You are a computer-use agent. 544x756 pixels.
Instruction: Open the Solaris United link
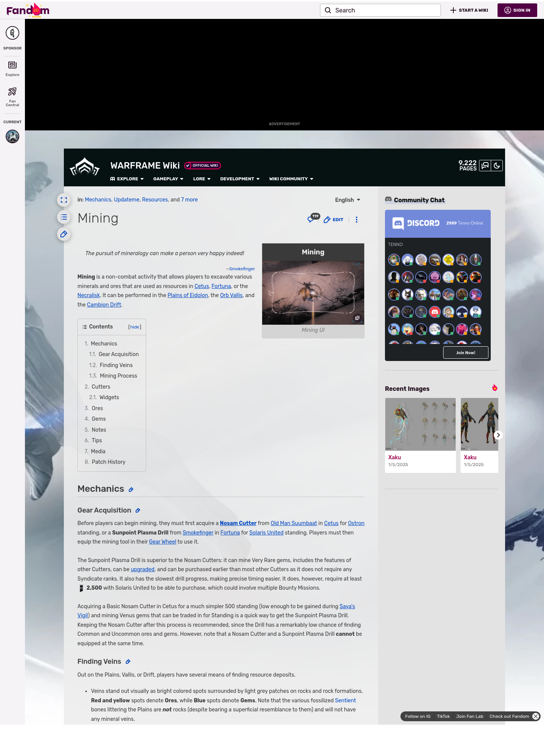(x=266, y=533)
